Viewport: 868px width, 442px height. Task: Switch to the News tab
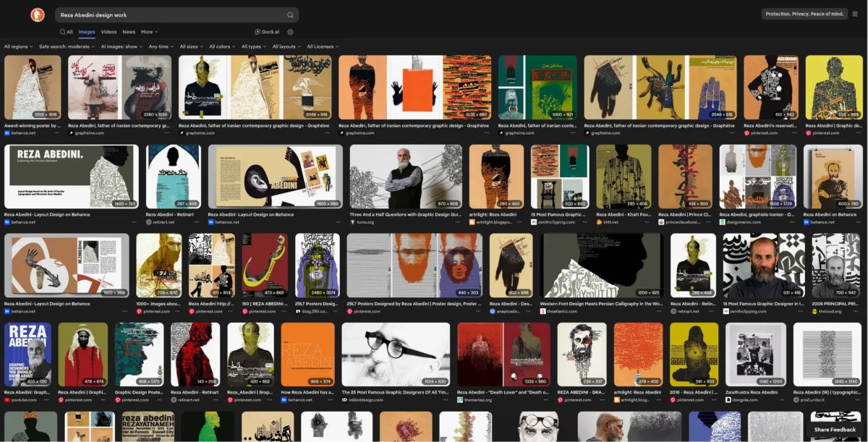click(129, 32)
